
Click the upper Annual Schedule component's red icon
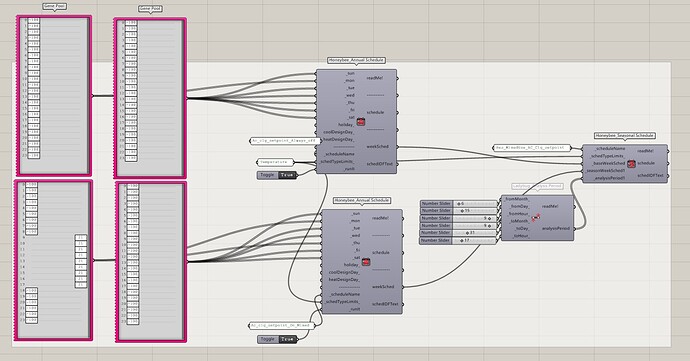[x=361, y=122]
